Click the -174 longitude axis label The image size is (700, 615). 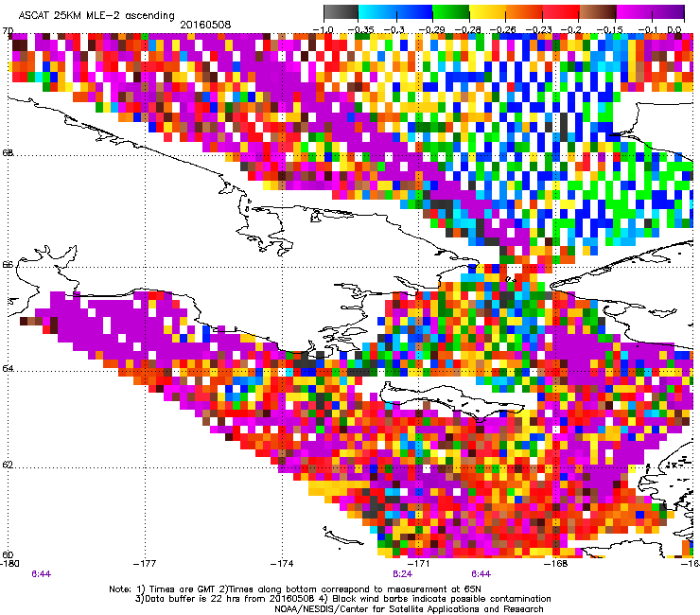coord(282,563)
